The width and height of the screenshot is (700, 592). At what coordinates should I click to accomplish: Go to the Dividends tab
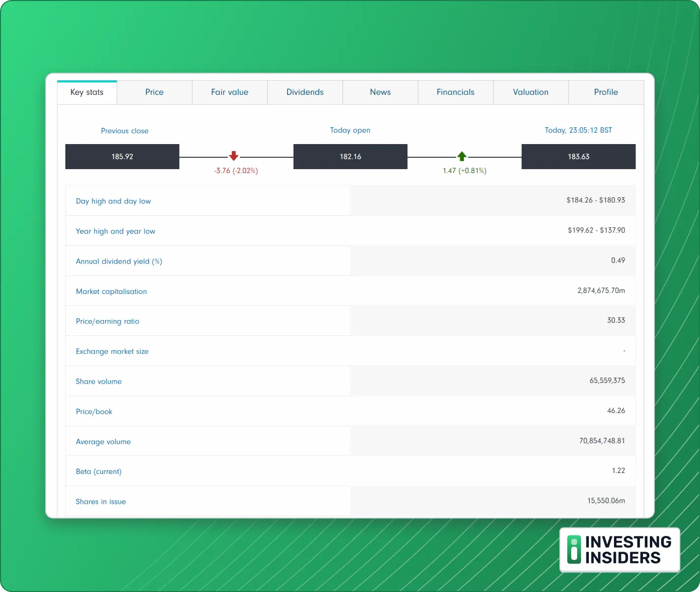click(305, 92)
